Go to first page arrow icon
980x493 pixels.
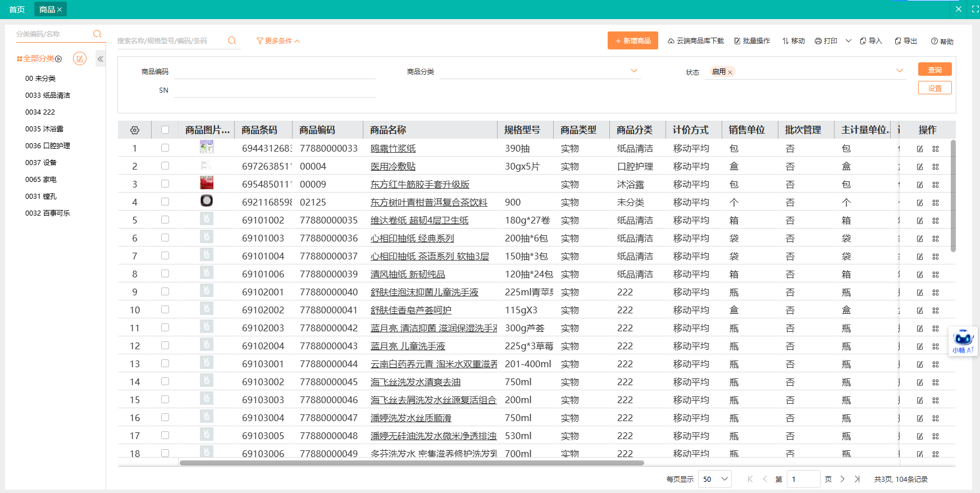[750, 479]
